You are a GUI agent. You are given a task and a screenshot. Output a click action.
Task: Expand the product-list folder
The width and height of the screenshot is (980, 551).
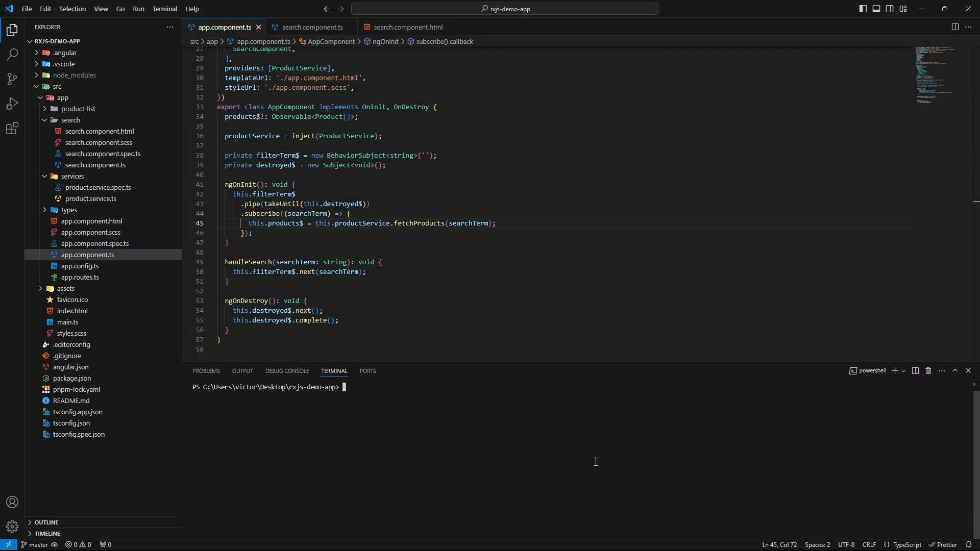(78, 109)
